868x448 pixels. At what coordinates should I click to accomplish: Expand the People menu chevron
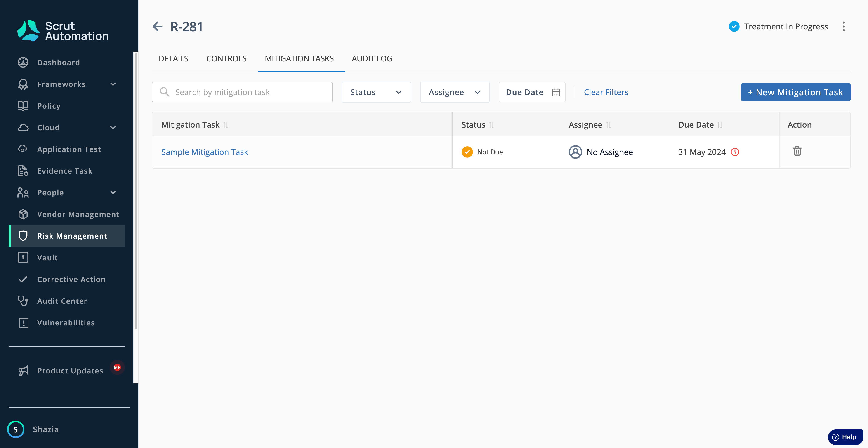(x=113, y=193)
